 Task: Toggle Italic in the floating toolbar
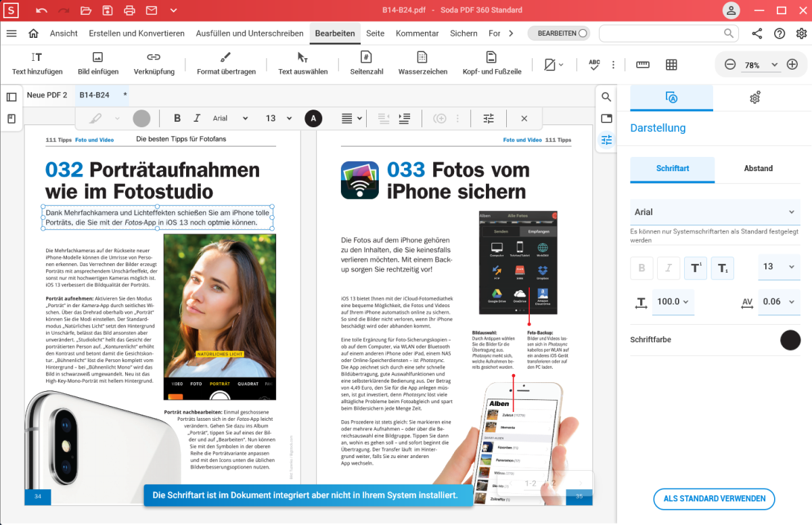tap(197, 118)
